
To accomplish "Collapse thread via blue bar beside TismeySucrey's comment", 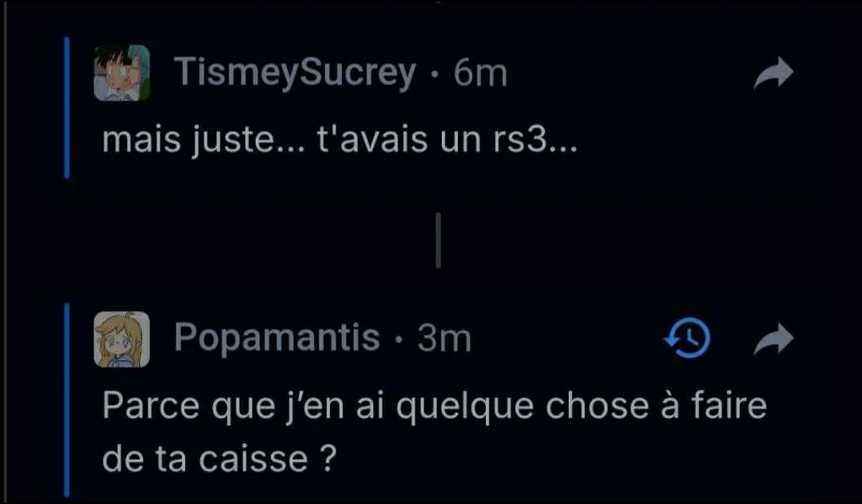I will [x=67, y=108].
